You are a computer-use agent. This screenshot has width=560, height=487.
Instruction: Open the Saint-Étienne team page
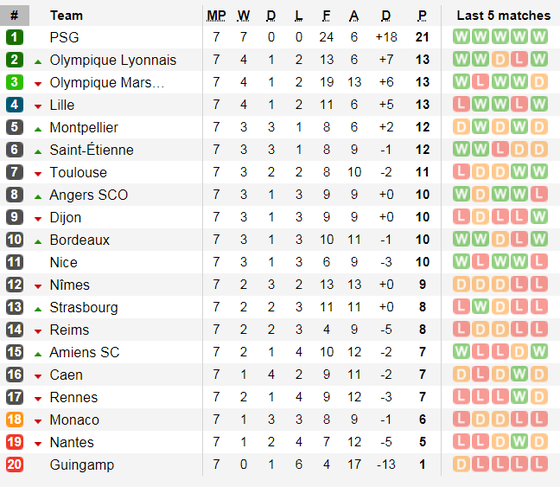click(91, 150)
